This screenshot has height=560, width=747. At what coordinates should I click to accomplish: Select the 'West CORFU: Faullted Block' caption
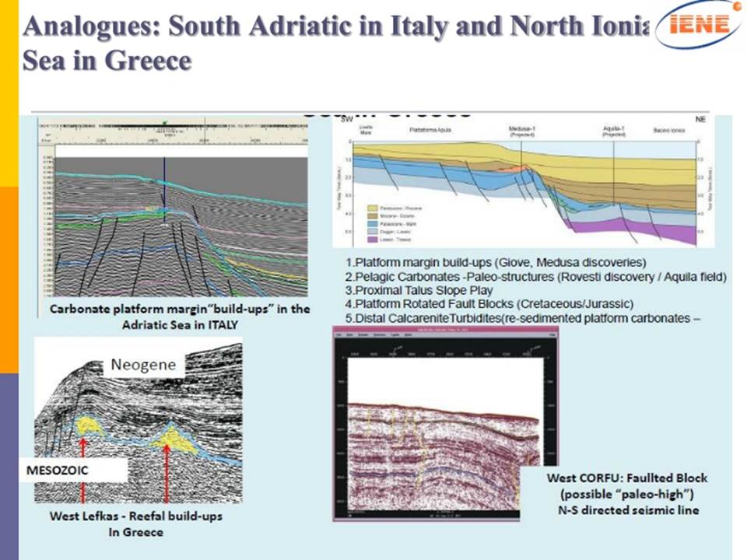pos(627,494)
